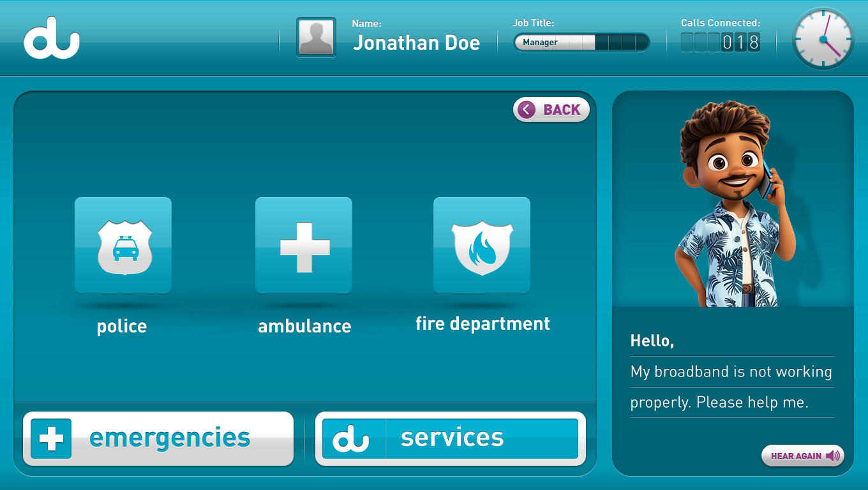Replay message with HEAR AGAIN button
868x490 pixels.
(803, 456)
